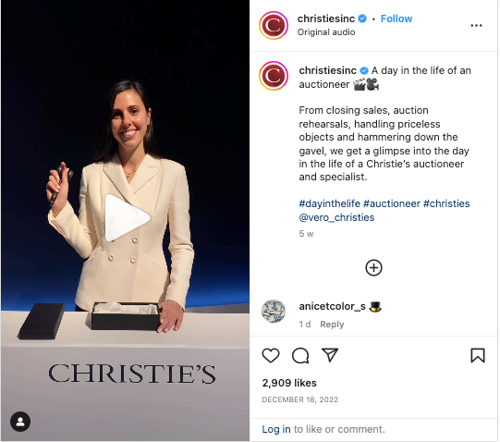Open the #auctioneer hashtag

pos(392,203)
